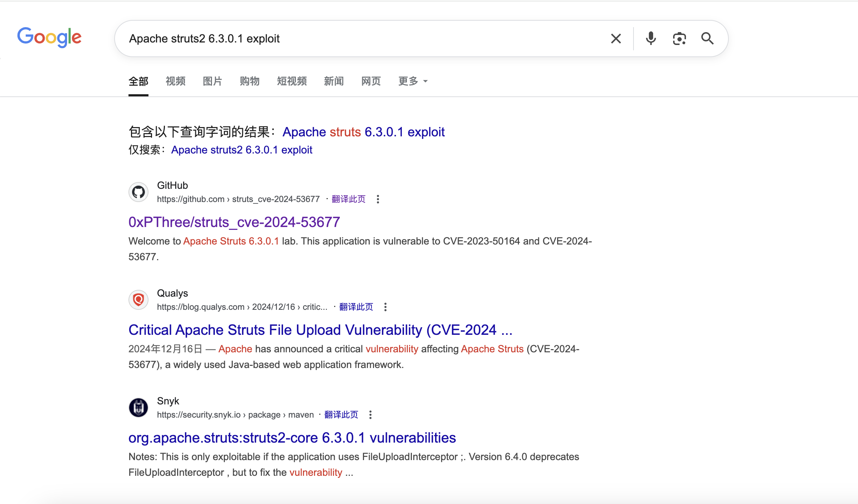Screen dimensions: 858x504
Task: Open Google Lens image search icon
Action: coord(679,39)
